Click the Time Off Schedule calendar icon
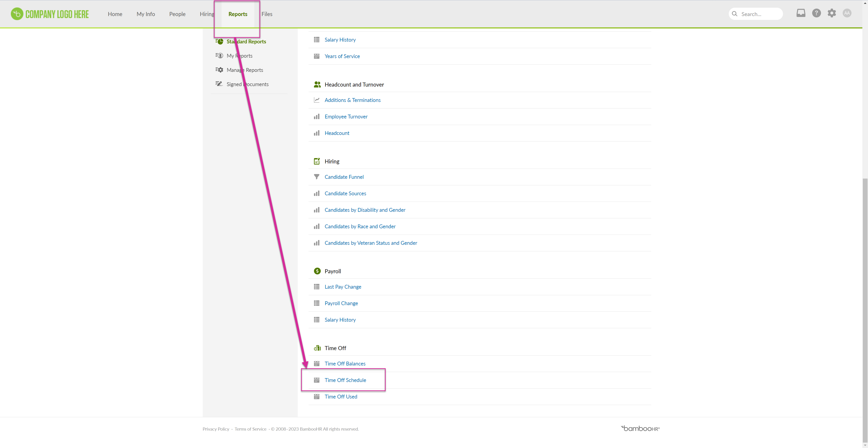This screenshot has width=868, height=448. pyautogui.click(x=316, y=380)
